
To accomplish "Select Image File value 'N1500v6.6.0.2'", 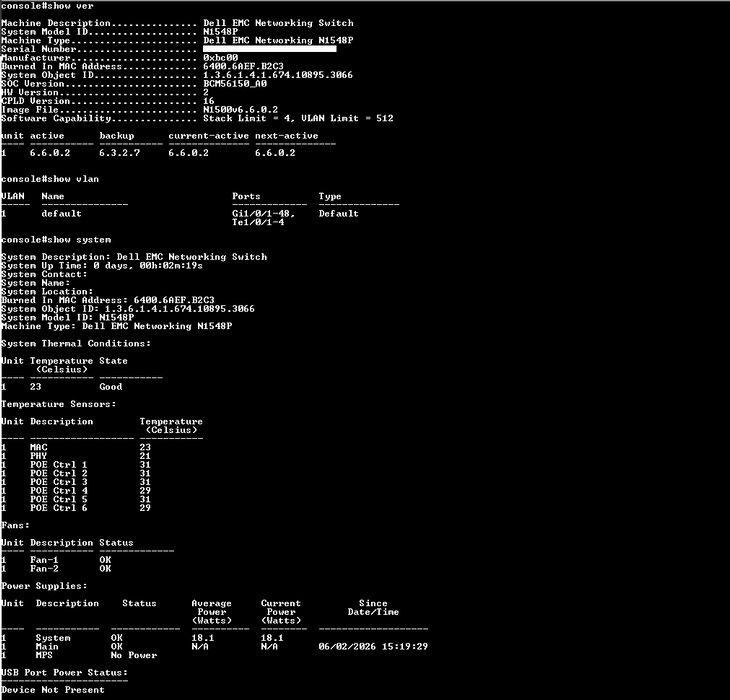I will 240,110.
